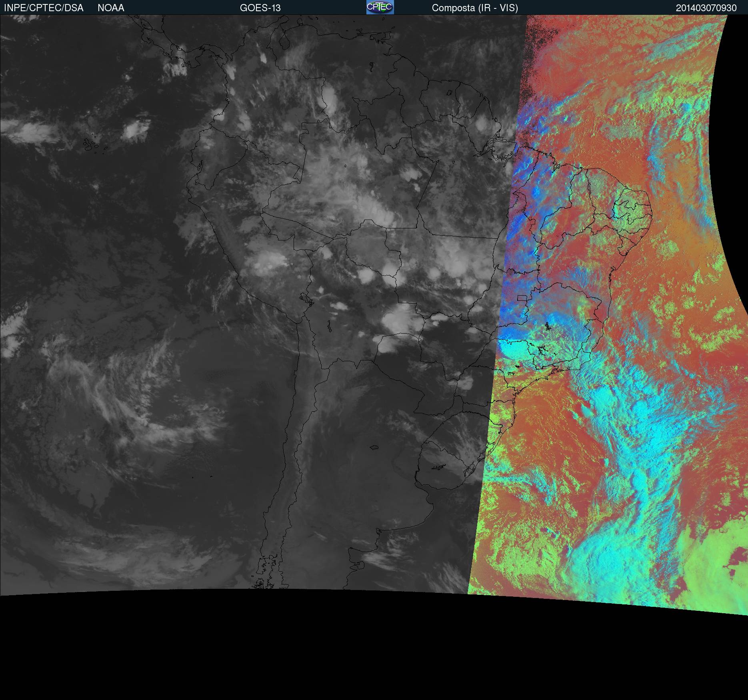Select the Composta (IR - VIS) title
Screen dimensions: 748x700
tap(475, 8)
